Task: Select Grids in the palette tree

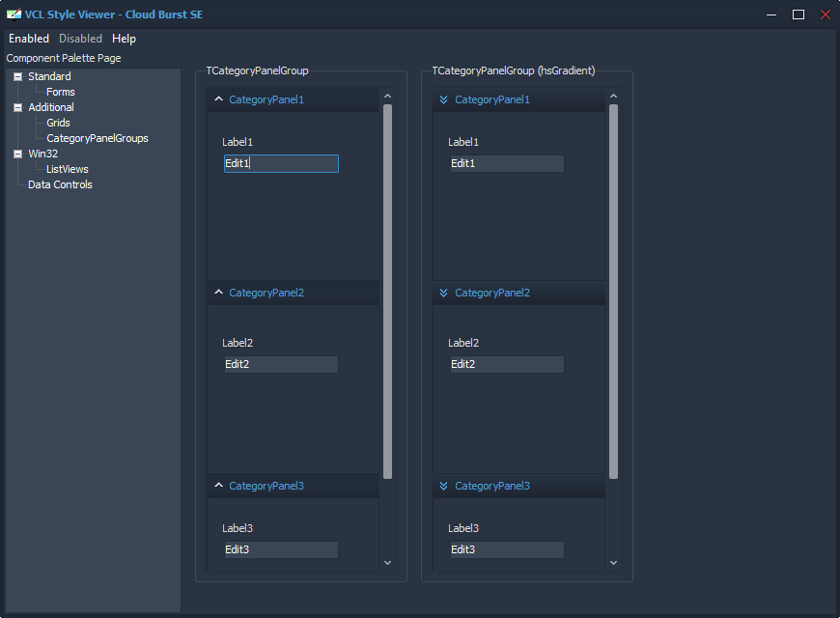Action: 58,123
